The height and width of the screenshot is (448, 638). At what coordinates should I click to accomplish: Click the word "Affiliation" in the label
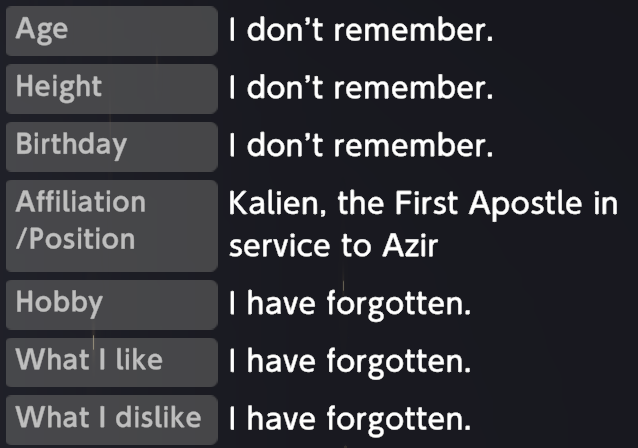pos(81,203)
